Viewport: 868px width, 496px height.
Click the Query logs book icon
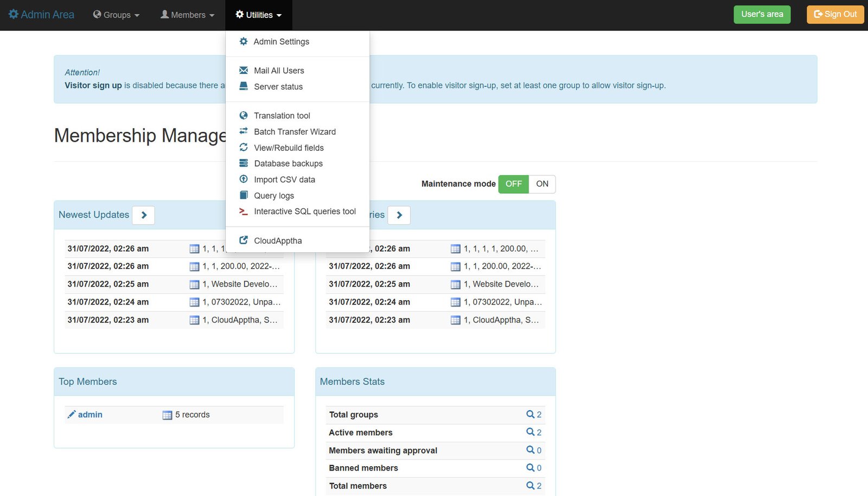point(244,195)
